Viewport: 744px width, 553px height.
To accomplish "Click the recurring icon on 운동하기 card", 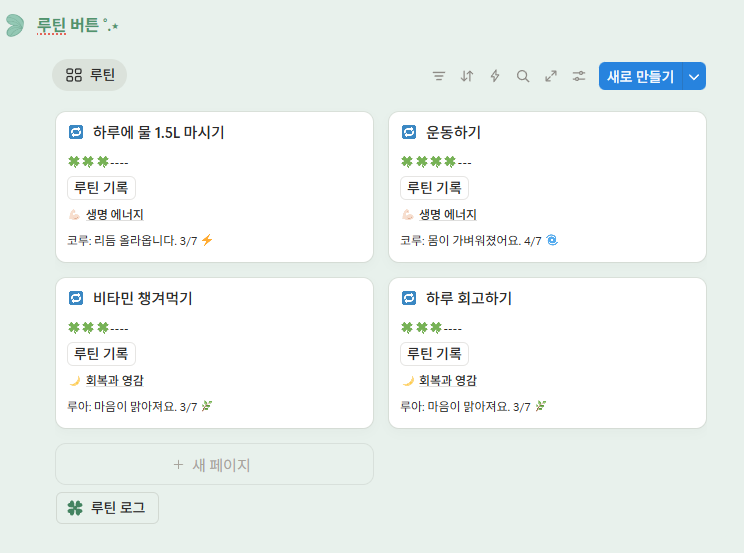I will pyautogui.click(x=409, y=132).
